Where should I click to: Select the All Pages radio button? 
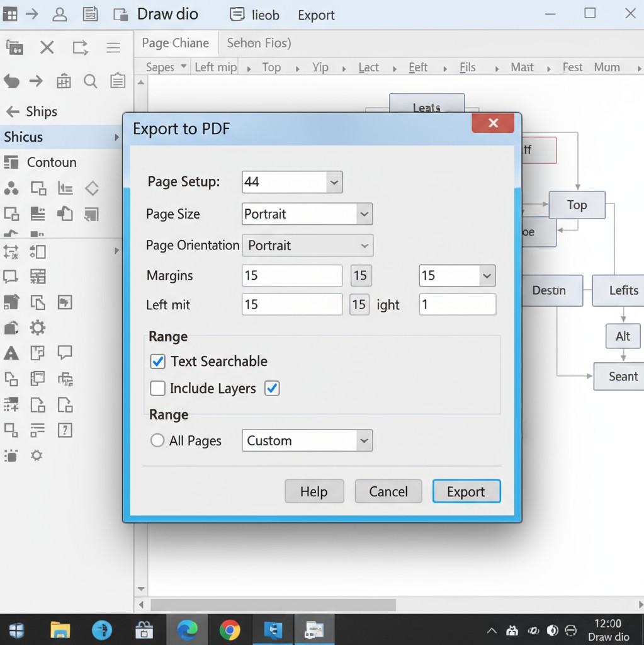pyautogui.click(x=157, y=441)
